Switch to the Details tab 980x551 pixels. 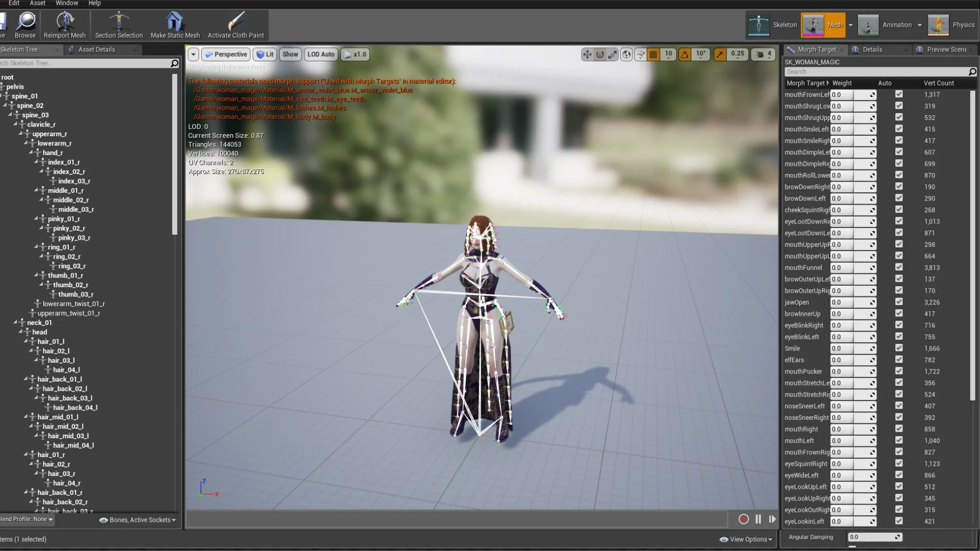(x=872, y=49)
